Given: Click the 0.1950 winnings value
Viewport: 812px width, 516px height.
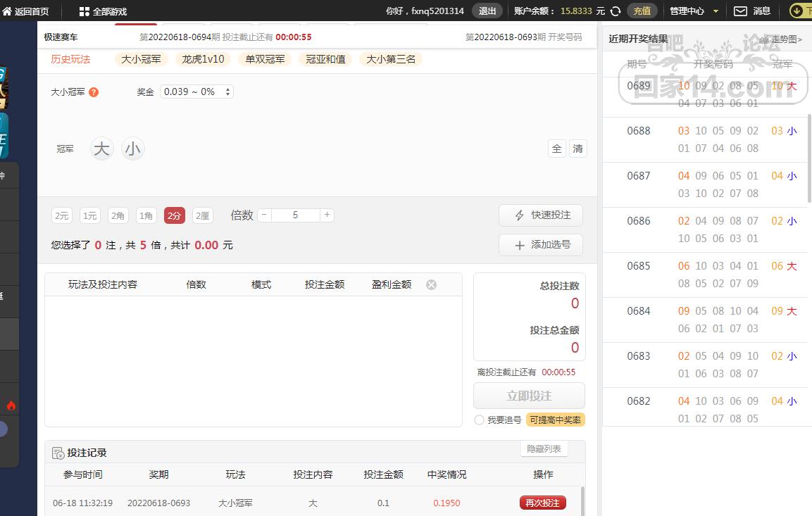Looking at the screenshot, I should [446, 503].
